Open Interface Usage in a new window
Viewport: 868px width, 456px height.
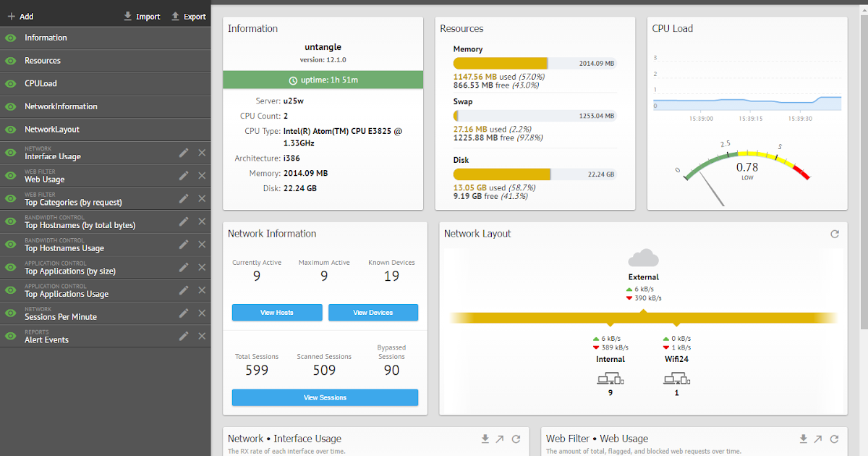tap(500, 439)
